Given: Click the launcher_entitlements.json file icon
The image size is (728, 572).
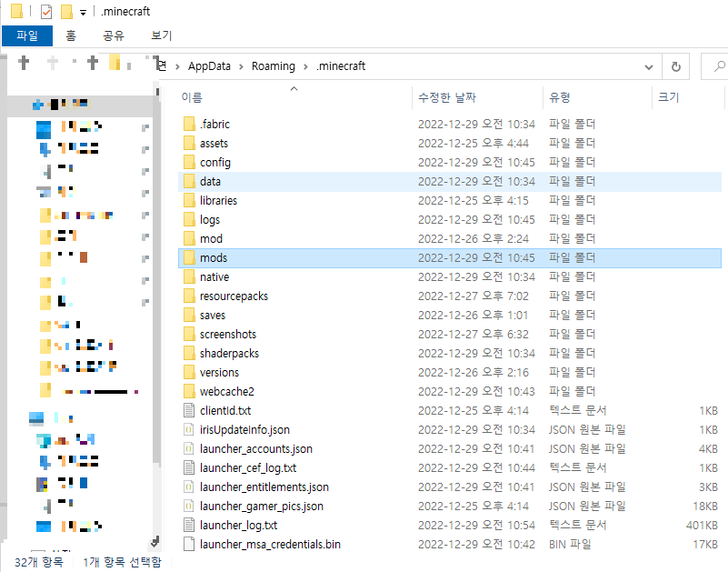Looking at the screenshot, I should [189, 487].
